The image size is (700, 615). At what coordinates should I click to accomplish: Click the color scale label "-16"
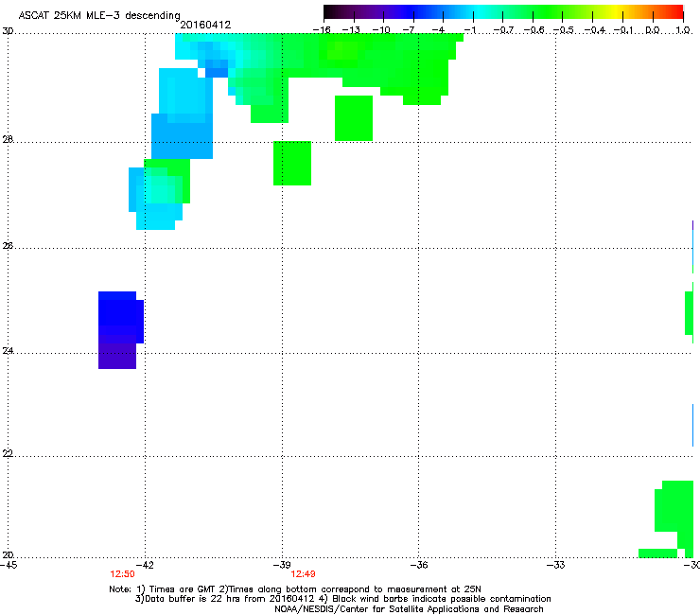click(322, 30)
